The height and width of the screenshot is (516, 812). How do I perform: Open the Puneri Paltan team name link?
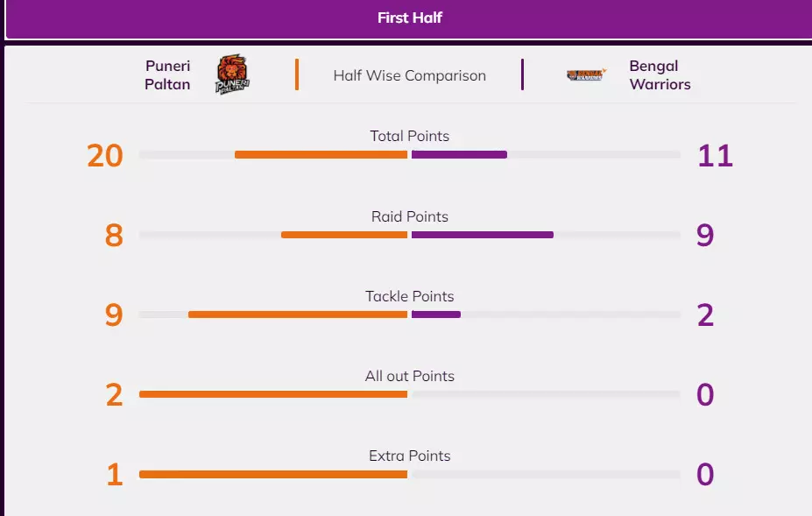tap(167, 75)
